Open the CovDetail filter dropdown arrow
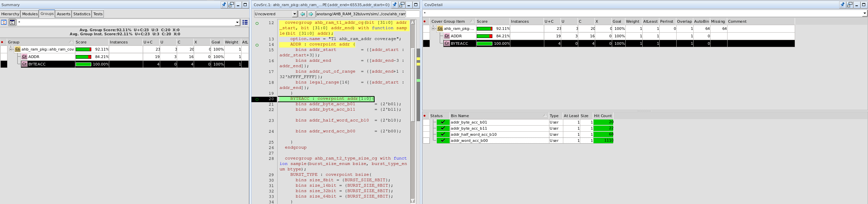Image resolution: width=868 pixels, height=204 pixels. coord(864,13)
